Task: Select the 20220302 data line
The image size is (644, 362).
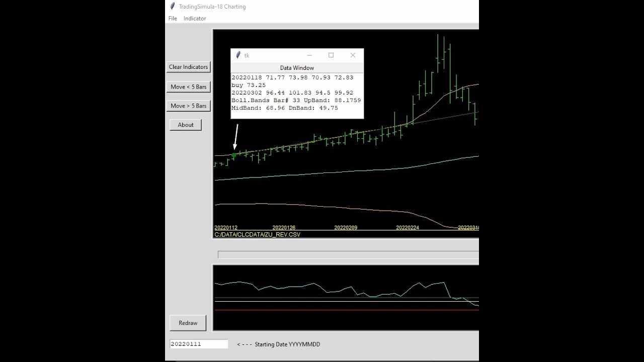Action: pos(292,93)
